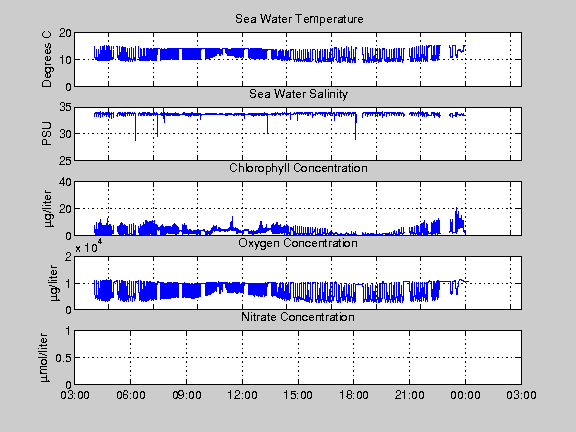This screenshot has height=432, width=576.
Task: Click the Nitrate Concentration plot title
Action: [298, 317]
